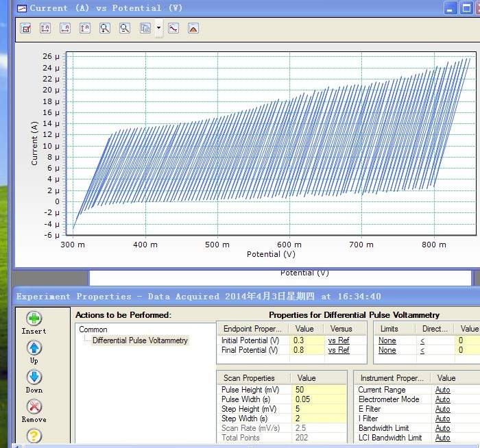Click second None limit link
Viewport: 480px width, 448px height.
point(387,350)
